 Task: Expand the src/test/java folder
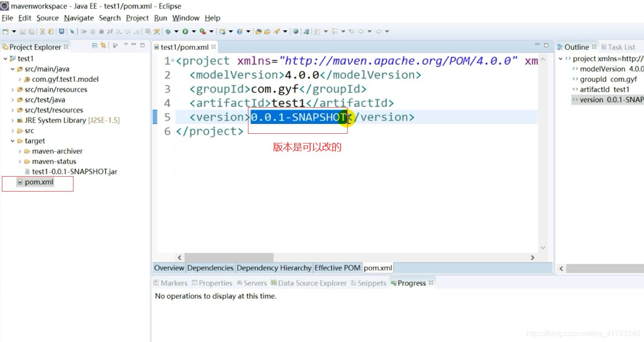pos(13,100)
